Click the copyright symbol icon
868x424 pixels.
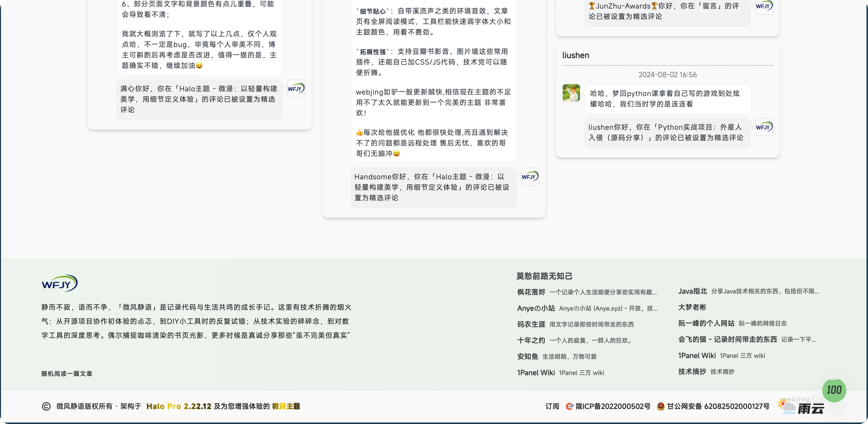pyautogui.click(x=46, y=406)
